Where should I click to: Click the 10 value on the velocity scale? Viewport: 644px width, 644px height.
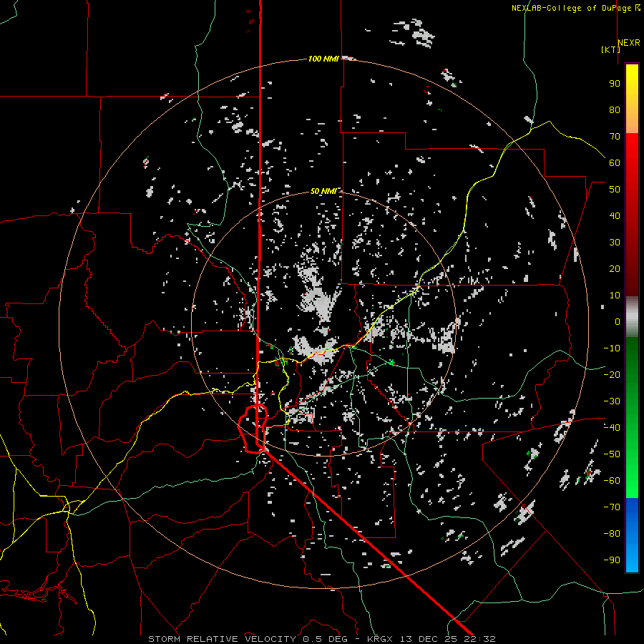coord(615,296)
